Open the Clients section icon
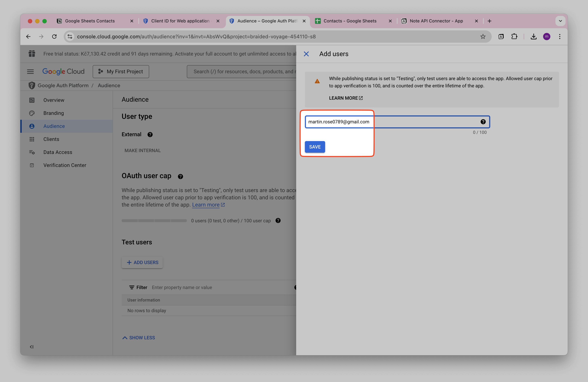Viewport: 588px width, 382px height. click(x=32, y=139)
